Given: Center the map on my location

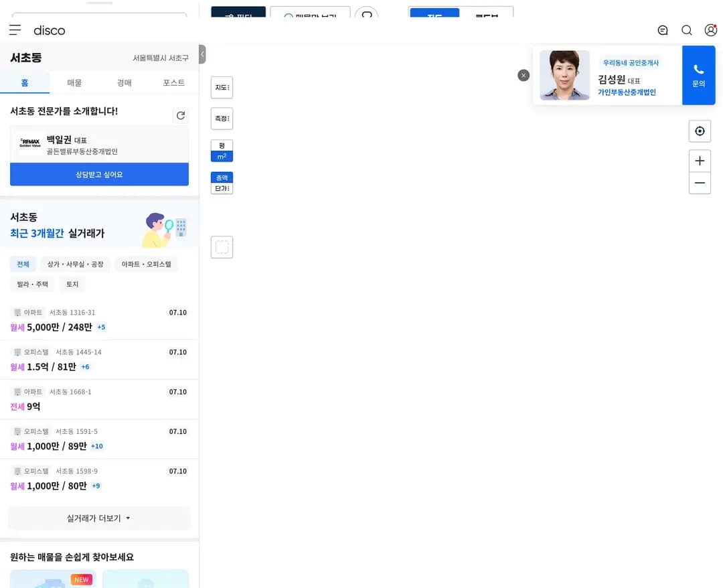Looking at the screenshot, I should pos(700,131).
